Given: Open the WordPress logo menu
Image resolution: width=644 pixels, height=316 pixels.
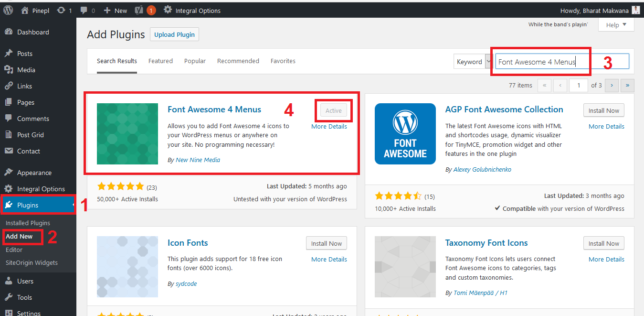Looking at the screenshot, I should (8, 10).
